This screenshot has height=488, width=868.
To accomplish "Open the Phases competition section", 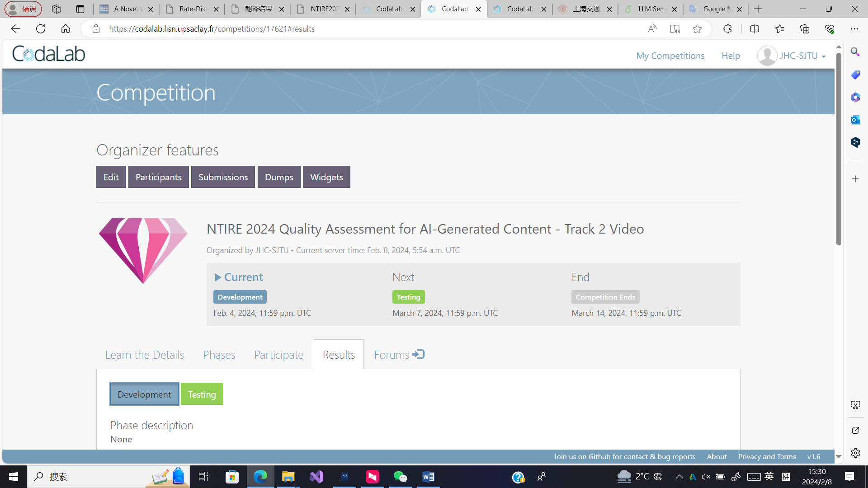I will [219, 354].
